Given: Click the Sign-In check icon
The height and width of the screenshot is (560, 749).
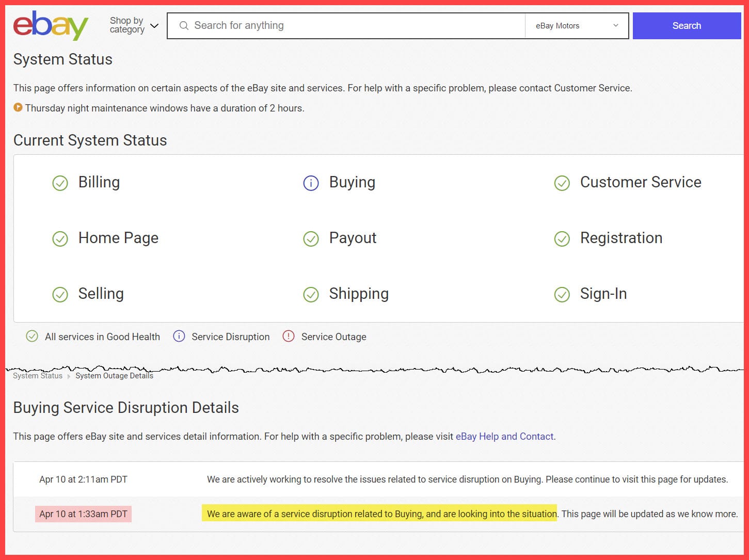Looking at the screenshot, I should coord(562,295).
